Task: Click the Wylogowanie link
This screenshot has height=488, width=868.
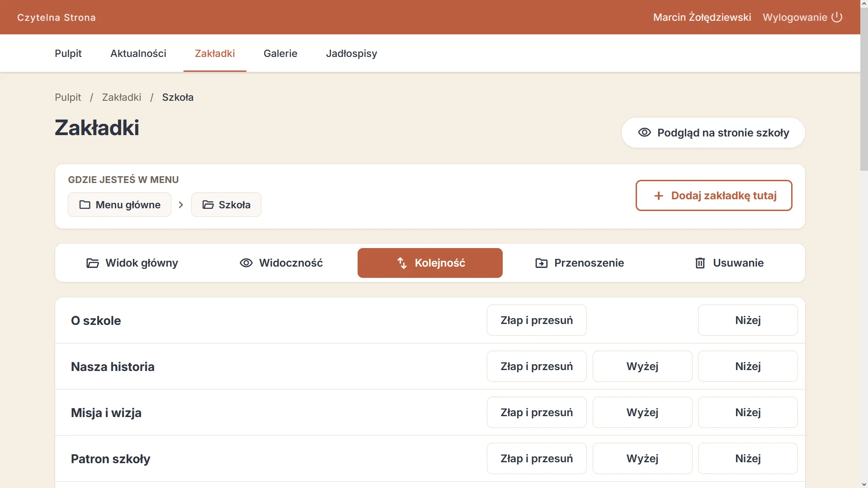Action: point(802,17)
